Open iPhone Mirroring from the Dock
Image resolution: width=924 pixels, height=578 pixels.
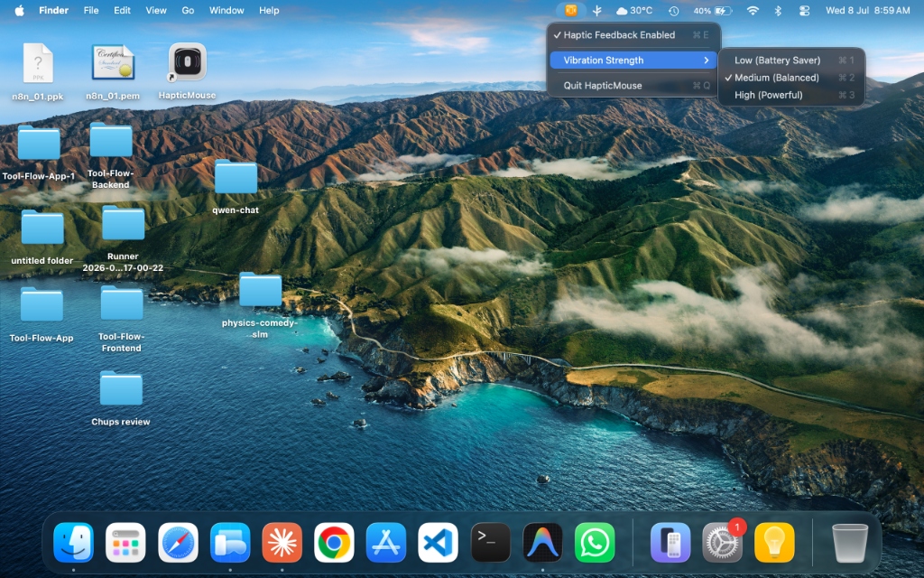[670, 542]
